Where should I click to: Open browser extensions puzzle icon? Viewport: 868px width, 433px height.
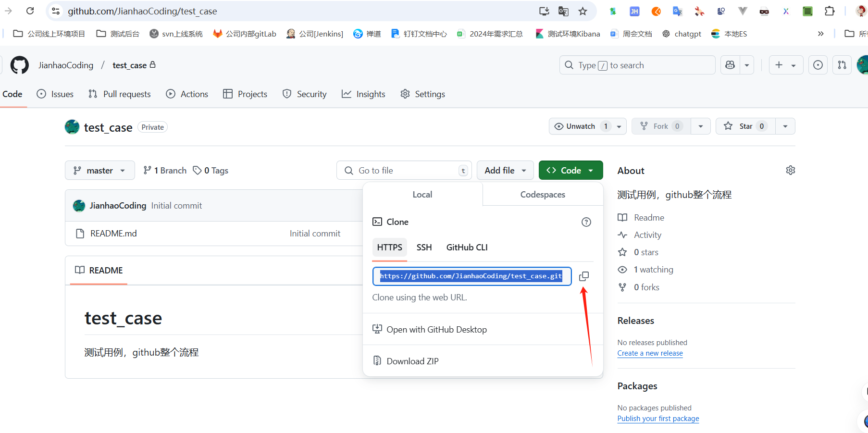(x=830, y=11)
